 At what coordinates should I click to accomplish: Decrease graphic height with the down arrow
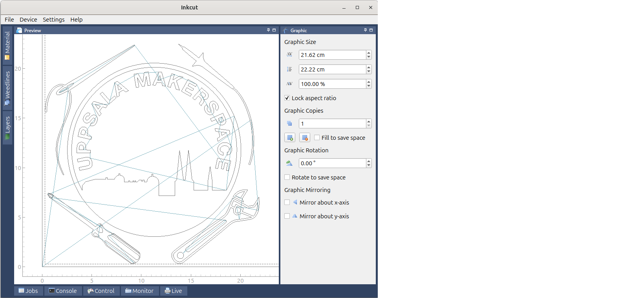click(x=369, y=72)
